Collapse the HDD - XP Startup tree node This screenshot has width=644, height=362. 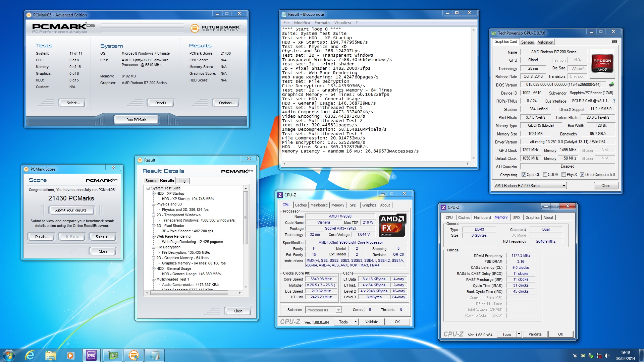pyautogui.click(x=153, y=193)
